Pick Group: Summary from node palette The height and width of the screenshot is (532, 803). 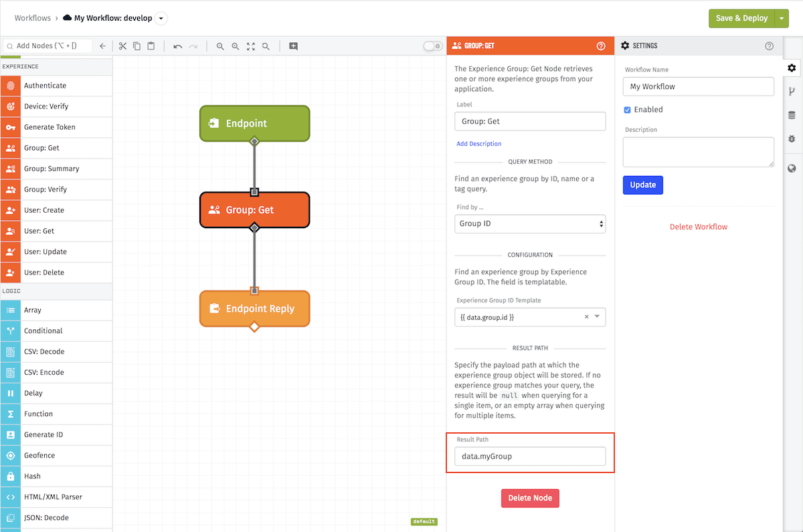[56, 169]
